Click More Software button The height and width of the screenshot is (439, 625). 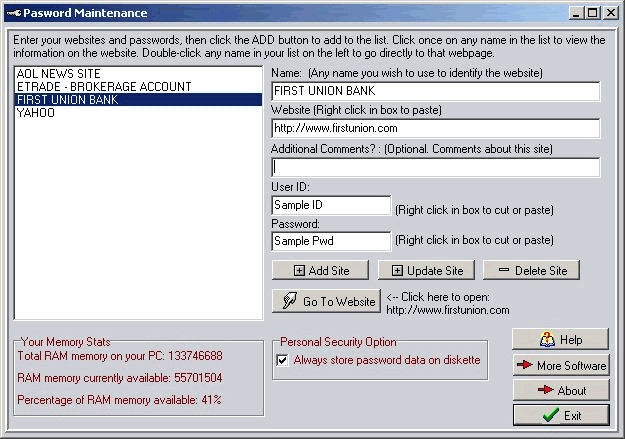pos(561,365)
